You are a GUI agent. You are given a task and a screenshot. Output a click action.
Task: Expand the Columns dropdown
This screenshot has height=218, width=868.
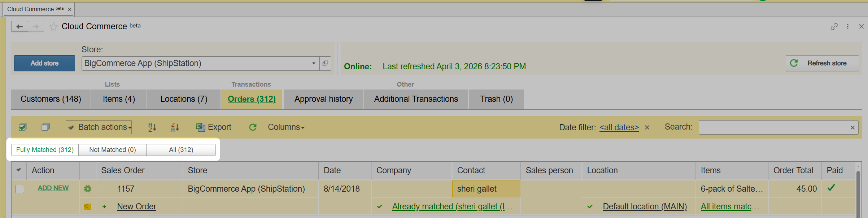(286, 127)
